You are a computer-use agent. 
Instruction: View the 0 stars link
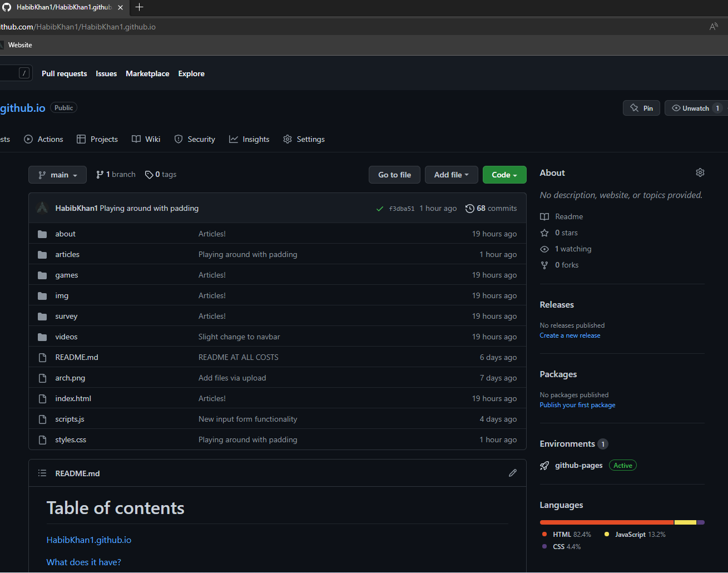point(559,233)
